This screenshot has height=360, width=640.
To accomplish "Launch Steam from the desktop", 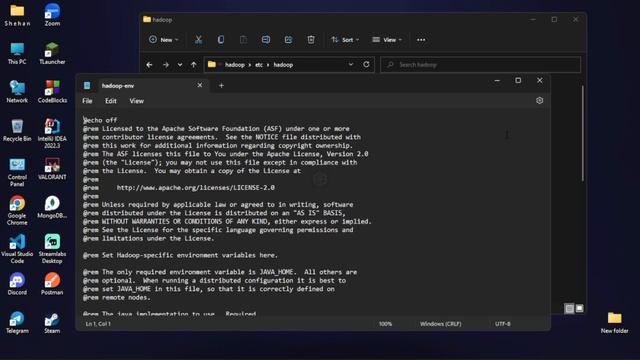I will [x=52, y=322].
